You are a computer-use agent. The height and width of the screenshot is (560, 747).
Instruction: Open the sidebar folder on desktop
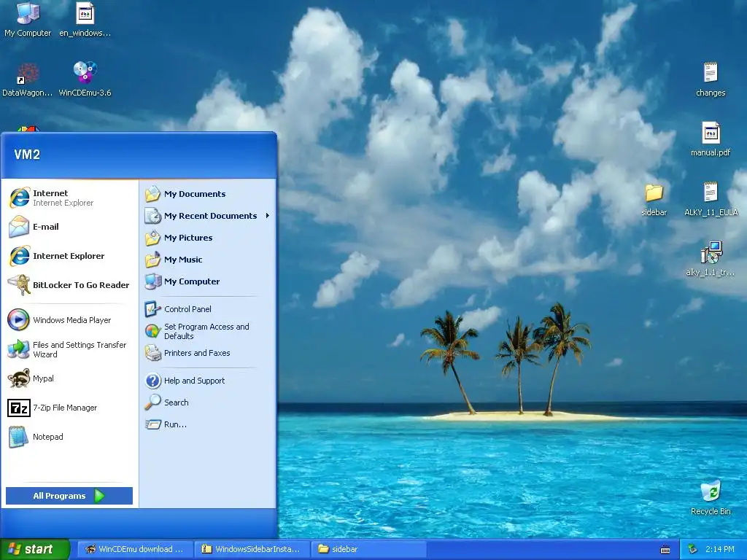(x=654, y=200)
